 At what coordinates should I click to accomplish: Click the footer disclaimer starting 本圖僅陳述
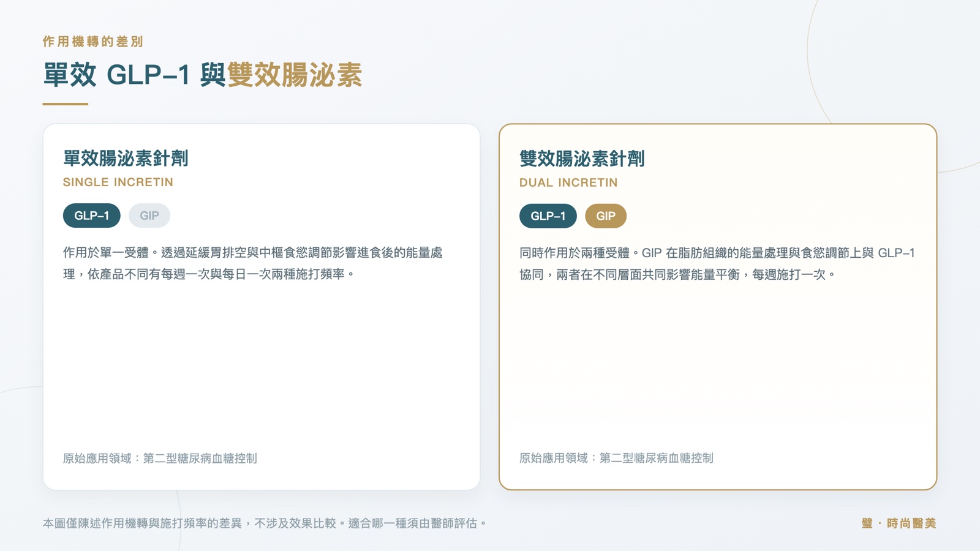265,523
